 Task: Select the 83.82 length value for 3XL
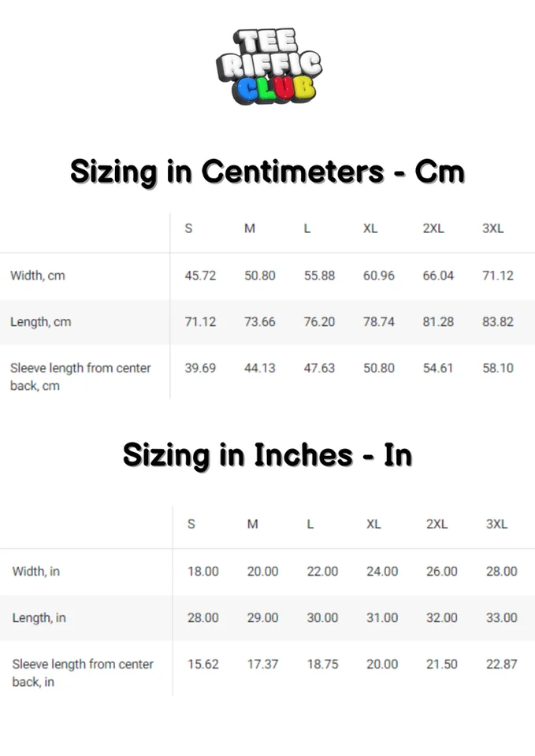(498, 321)
